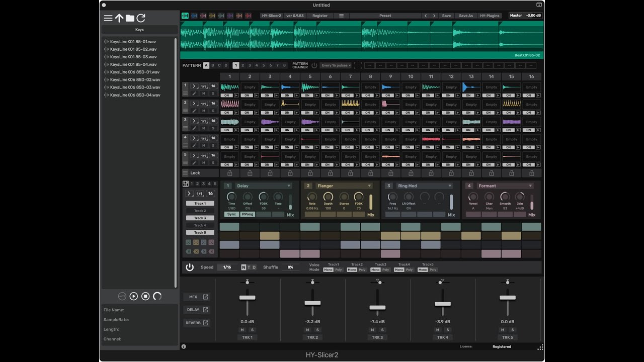This screenshot has height=362, width=644.
Task: Click the Save button
Action: click(446, 16)
